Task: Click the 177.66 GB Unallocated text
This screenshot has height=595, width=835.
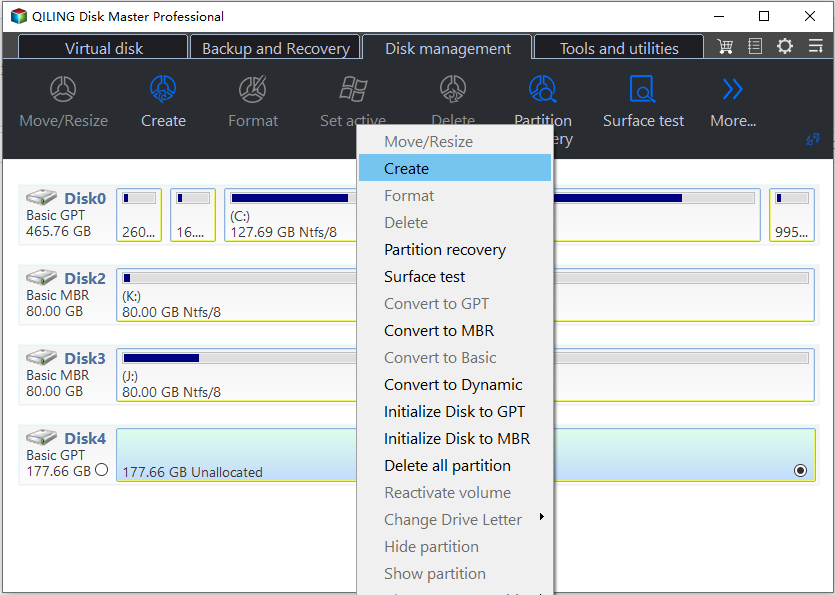Action: tap(192, 472)
